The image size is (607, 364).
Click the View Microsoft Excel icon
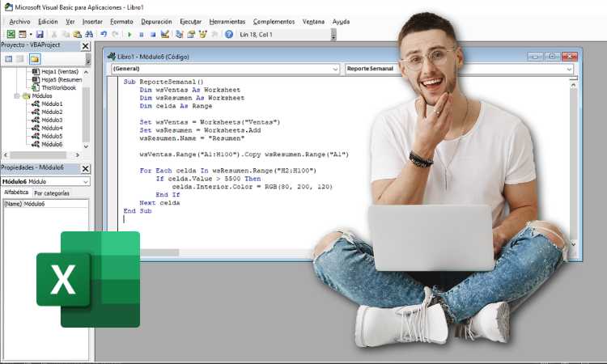pos(11,35)
